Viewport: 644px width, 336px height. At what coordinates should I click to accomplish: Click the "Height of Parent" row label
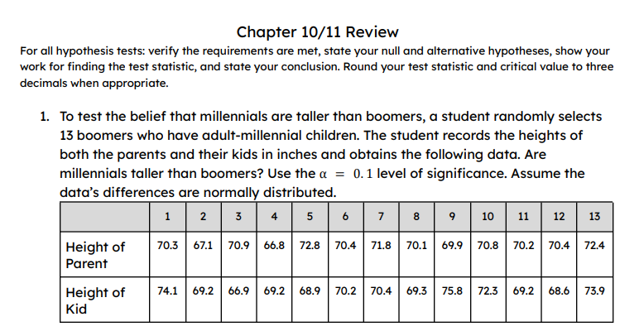coord(95,255)
